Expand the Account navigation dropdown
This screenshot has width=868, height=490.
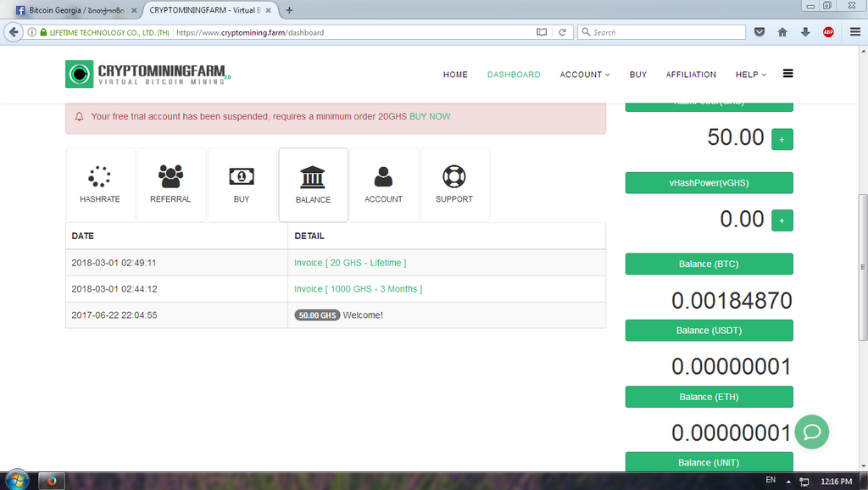(585, 75)
